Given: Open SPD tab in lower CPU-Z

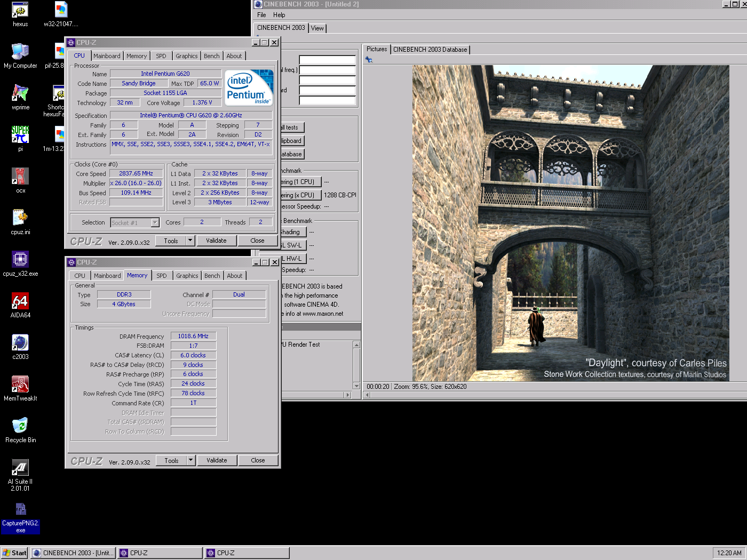Looking at the screenshot, I should click(162, 276).
